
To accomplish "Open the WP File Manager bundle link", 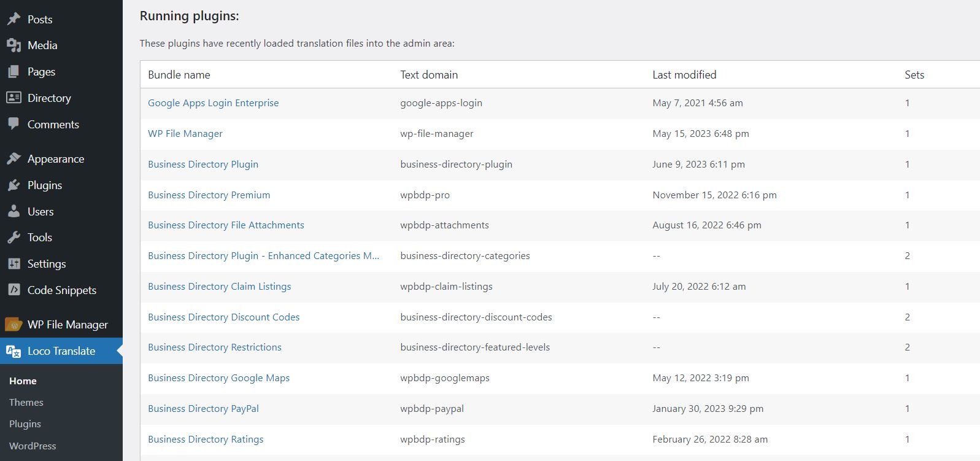I will (185, 134).
